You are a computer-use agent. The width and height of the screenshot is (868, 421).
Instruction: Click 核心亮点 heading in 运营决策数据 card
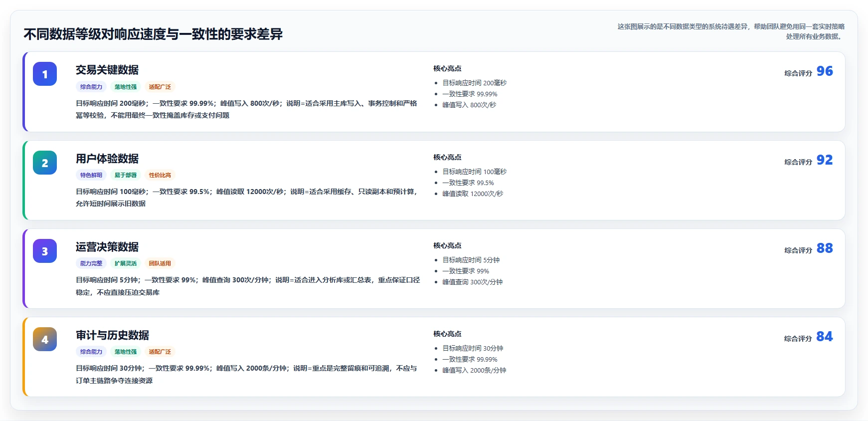[x=447, y=245]
